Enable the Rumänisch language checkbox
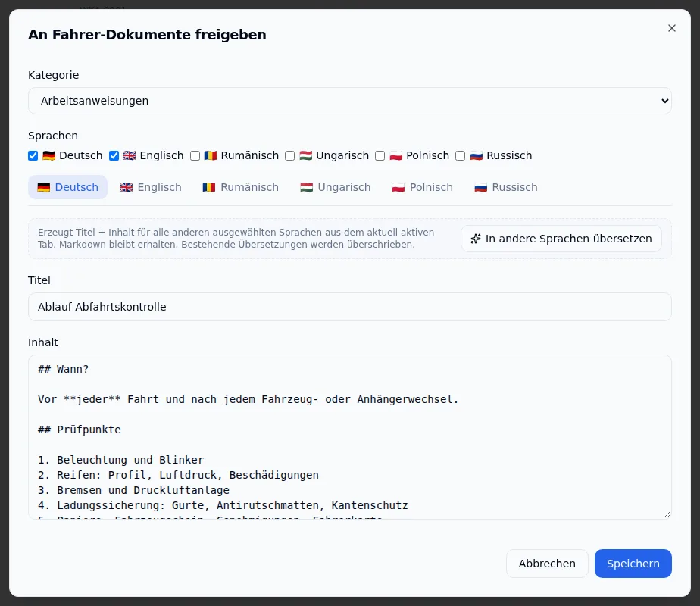This screenshot has height=606, width=700. point(195,156)
